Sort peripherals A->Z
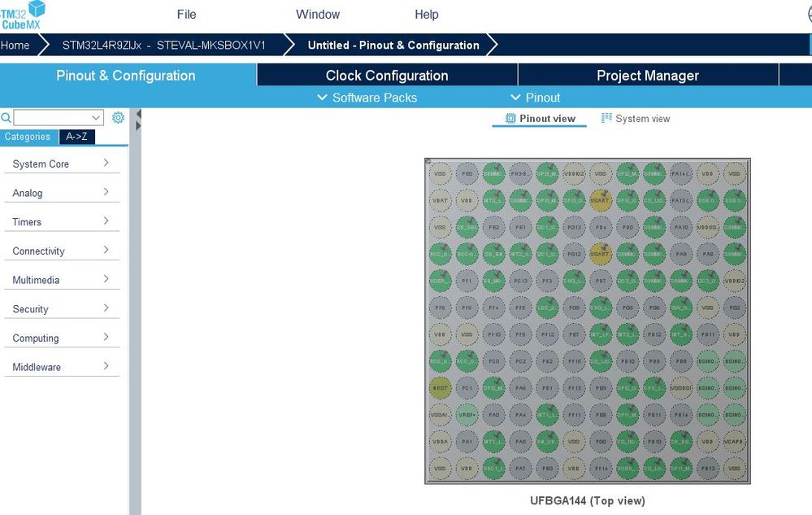The width and height of the screenshot is (812, 515). [76, 137]
